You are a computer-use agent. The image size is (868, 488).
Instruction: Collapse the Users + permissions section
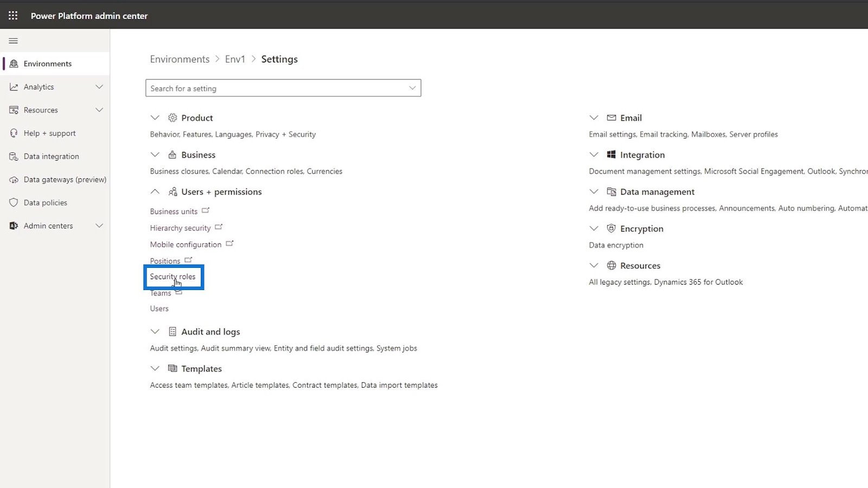(x=155, y=192)
